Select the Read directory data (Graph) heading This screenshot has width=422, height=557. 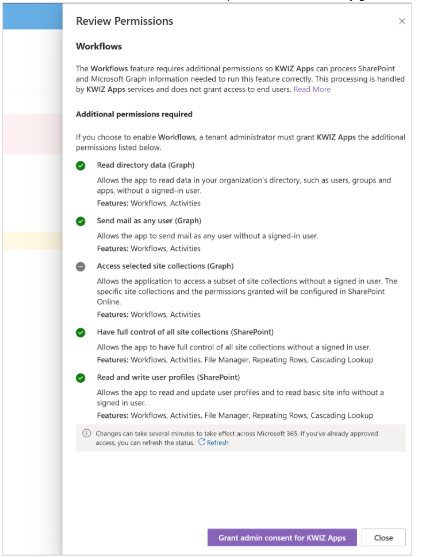146,165
